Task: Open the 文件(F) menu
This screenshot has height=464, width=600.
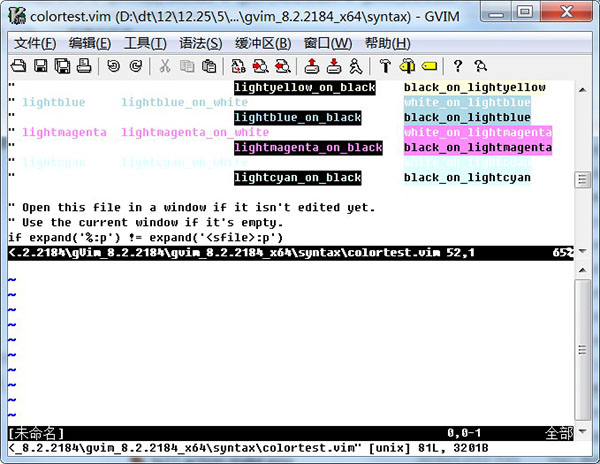Action: (35, 43)
